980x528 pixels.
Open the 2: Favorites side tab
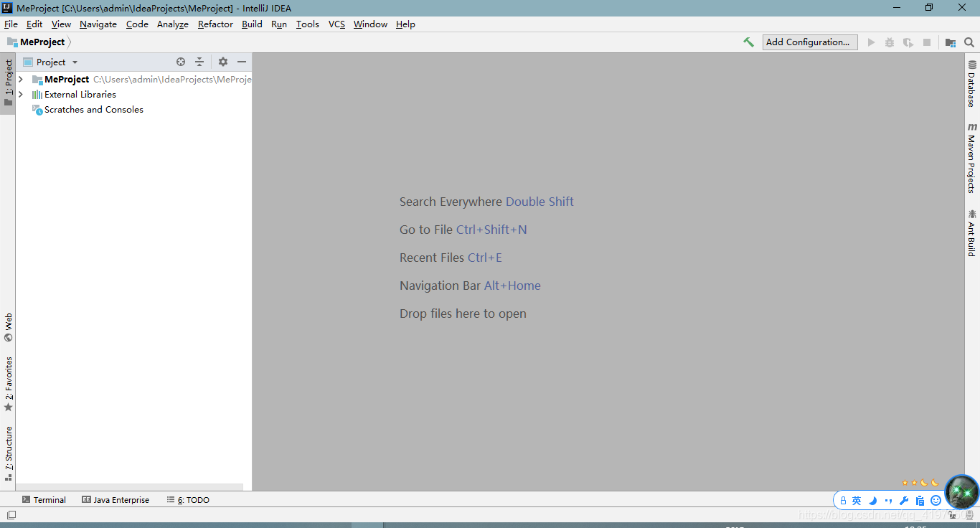point(8,384)
